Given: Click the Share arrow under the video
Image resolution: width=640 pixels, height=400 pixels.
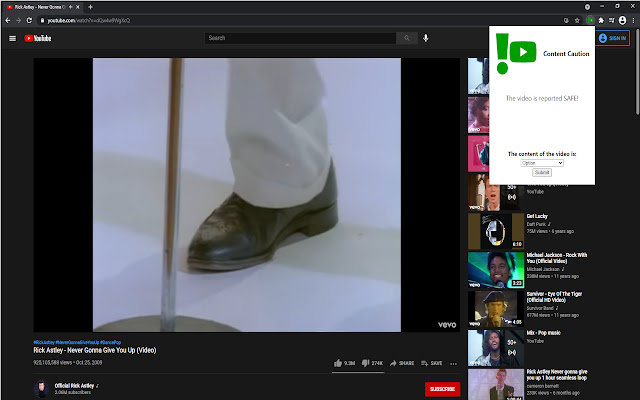Looking at the screenshot, I should point(394,363).
